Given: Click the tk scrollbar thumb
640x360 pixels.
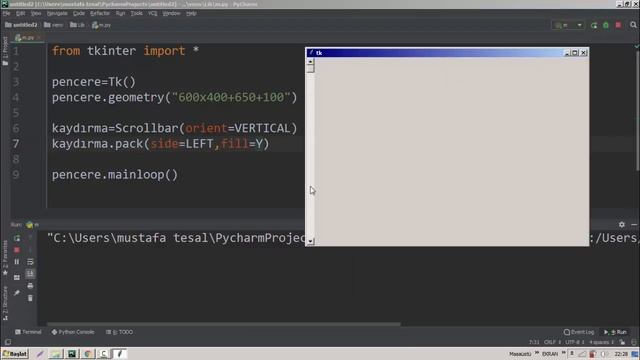Looking at the screenshot, I should [311, 68].
